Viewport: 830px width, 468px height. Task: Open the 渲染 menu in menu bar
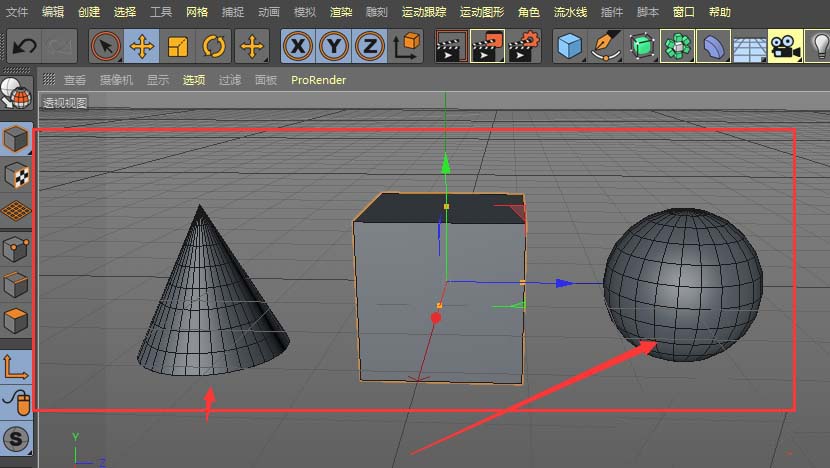click(341, 12)
